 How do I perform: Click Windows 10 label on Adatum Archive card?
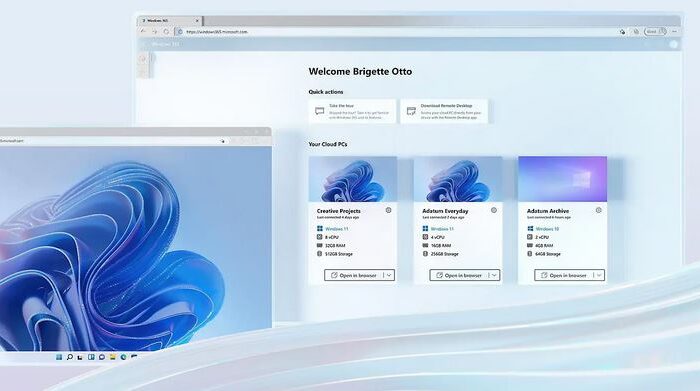coord(547,229)
